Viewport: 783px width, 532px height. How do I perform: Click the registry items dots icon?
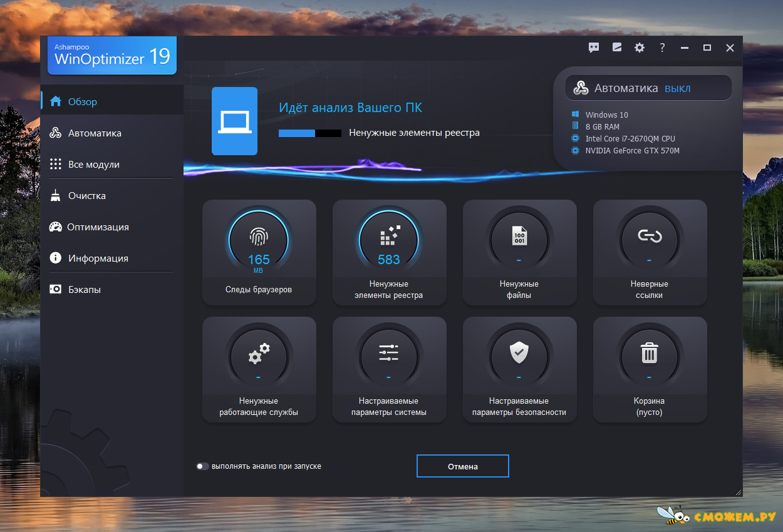click(389, 236)
